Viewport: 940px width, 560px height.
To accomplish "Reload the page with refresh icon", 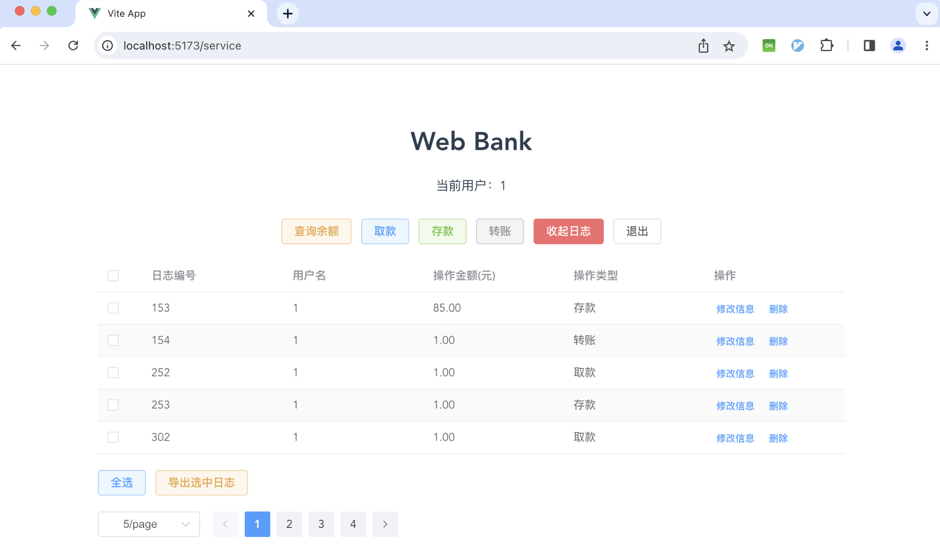I will pos(73,46).
